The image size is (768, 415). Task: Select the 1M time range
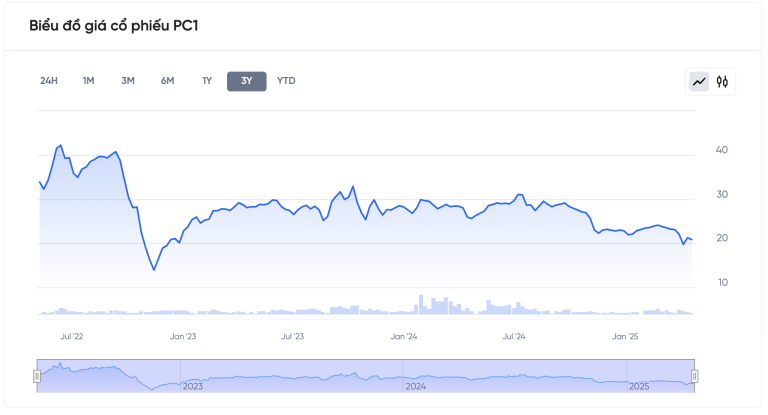89,81
